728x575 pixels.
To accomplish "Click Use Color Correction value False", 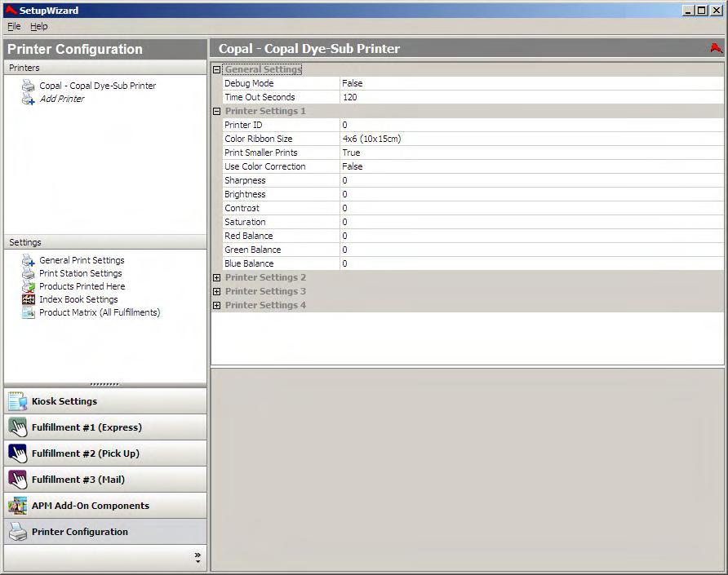I will [x=531, y=166].
